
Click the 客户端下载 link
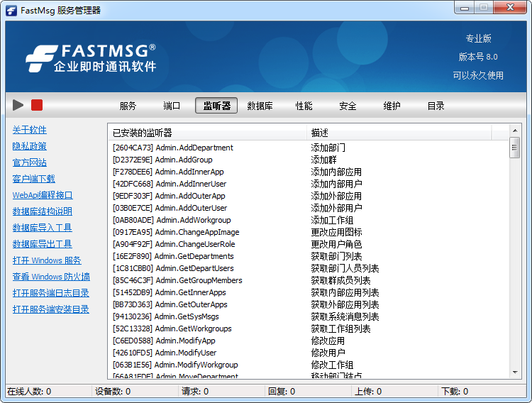pos(33,179)
